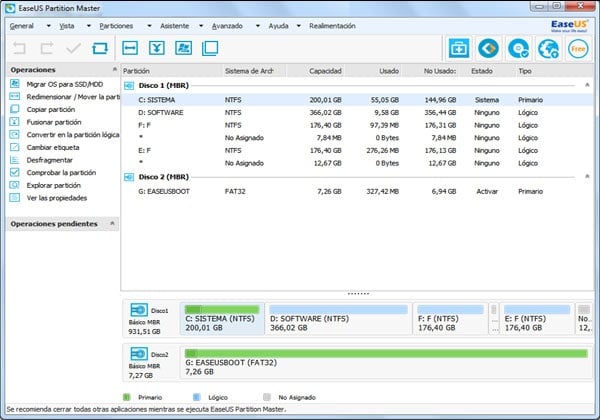The width and height of the screenshot is (600, 420).
Task: Select D: SOFTWARE block in disk map
Action: click(338, 318)
